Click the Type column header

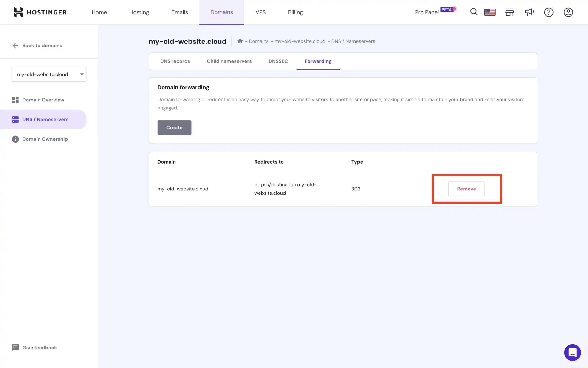tap(357, 162)
